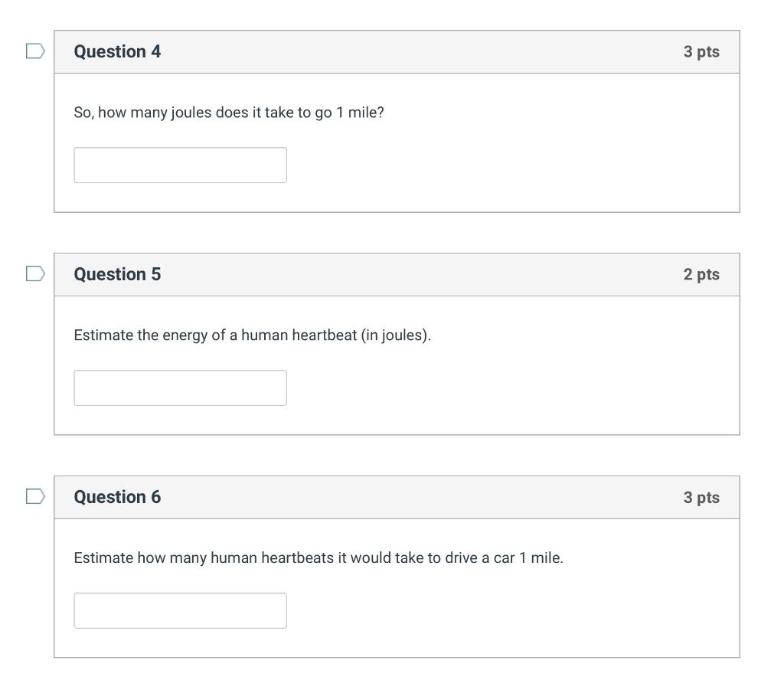Click the word "So," starting Question 4 prompt
Screen dimensions: 784x680
tap(83, 113)
